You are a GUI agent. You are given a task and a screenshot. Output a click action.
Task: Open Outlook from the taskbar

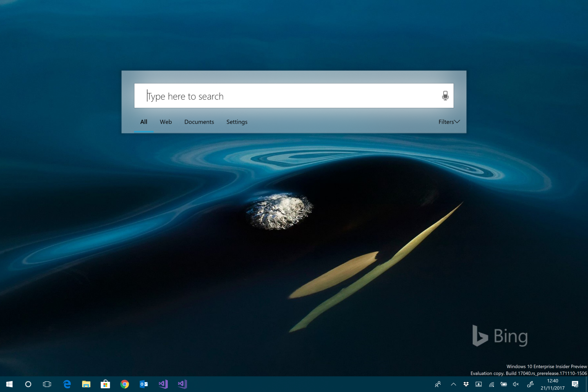[x=144, y=384]
